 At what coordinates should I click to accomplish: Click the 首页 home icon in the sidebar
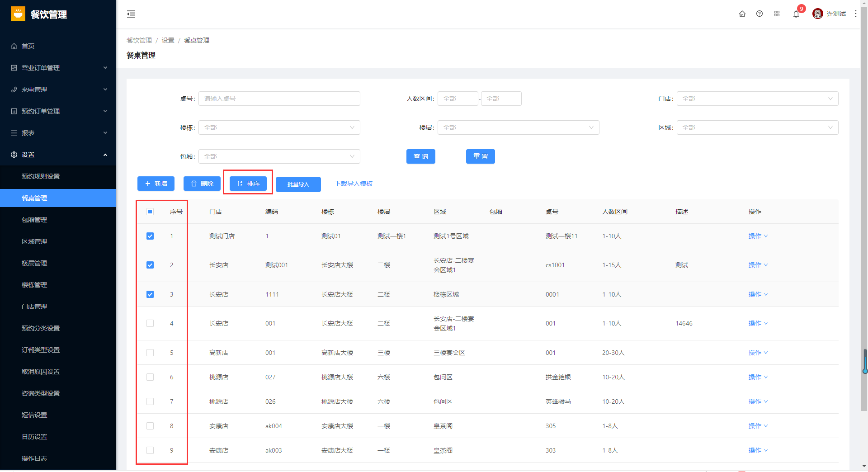tap(14, 46)
